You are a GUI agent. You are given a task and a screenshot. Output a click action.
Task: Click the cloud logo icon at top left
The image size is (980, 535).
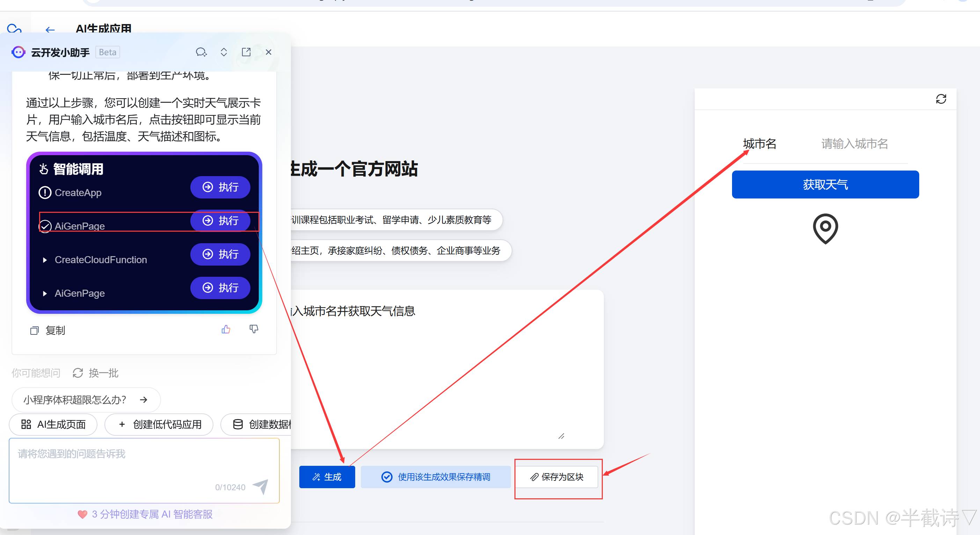click(14, 29)
